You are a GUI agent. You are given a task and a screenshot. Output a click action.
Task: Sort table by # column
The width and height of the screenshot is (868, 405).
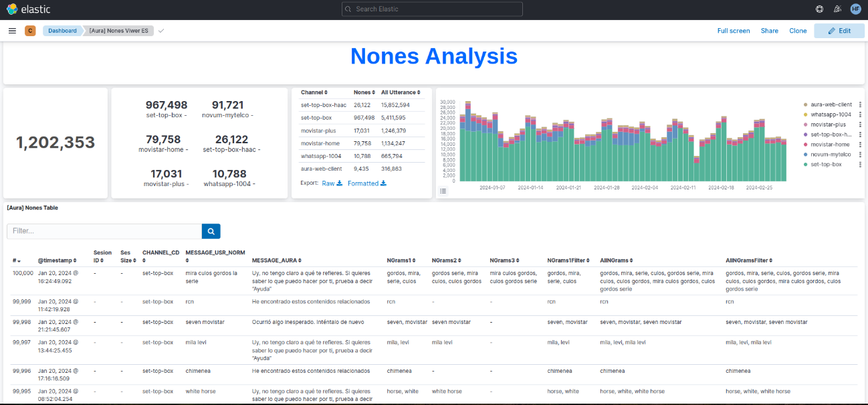16,260
